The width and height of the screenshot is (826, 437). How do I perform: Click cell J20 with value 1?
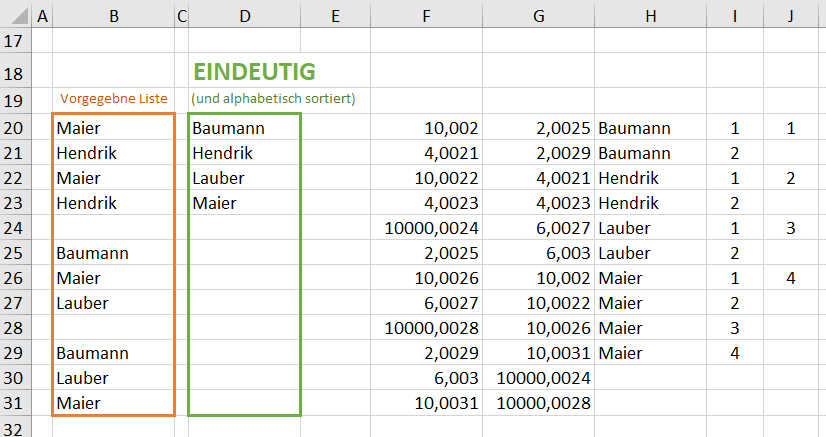(791, 127)
